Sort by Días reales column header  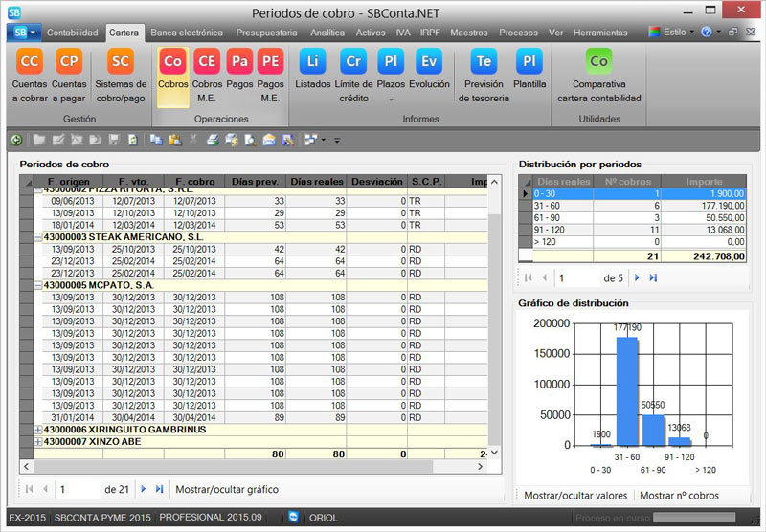316,181
